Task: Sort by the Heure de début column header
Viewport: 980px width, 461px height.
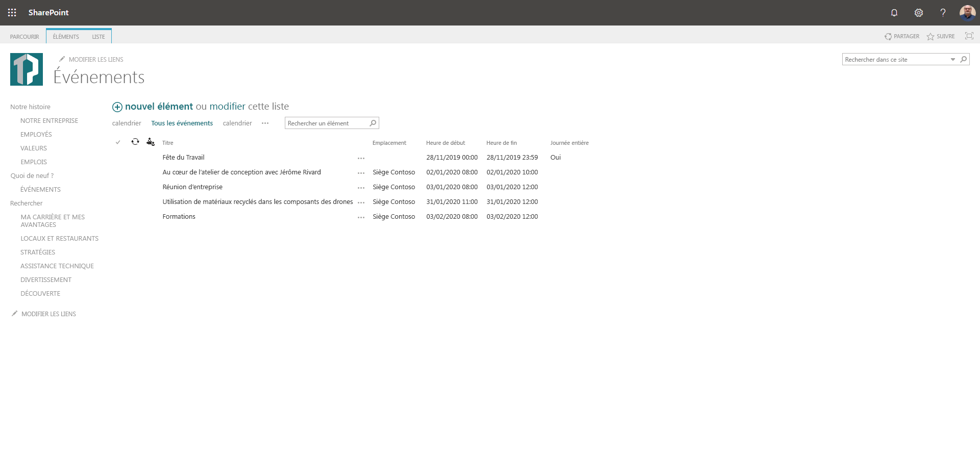Action: [x=446, y=143]
